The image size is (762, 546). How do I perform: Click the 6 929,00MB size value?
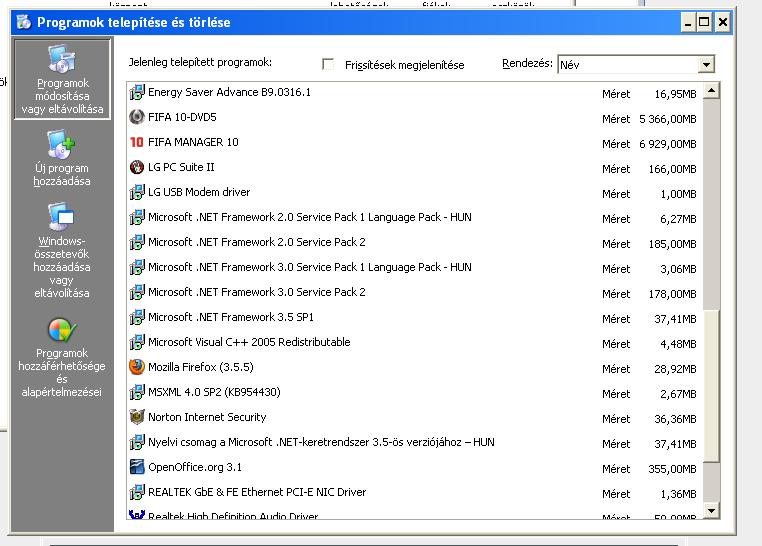click(668, 144)
